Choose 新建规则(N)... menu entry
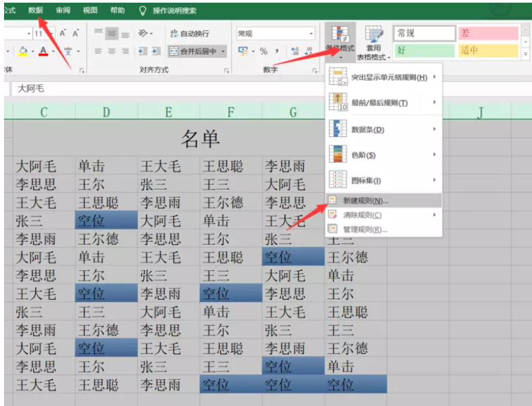Screen dimensions: 532x406 383,200
